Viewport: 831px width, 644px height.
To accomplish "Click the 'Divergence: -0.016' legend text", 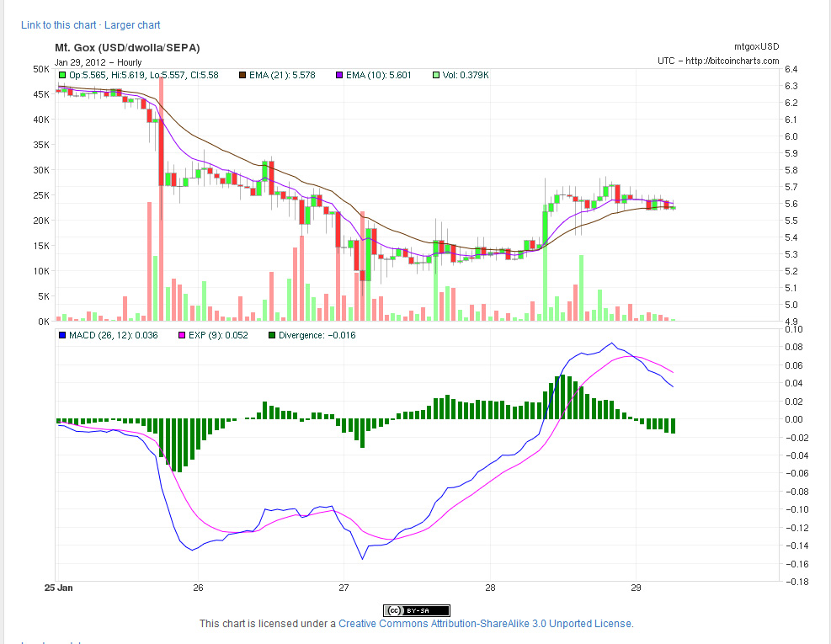I will (x=317, y=336).
